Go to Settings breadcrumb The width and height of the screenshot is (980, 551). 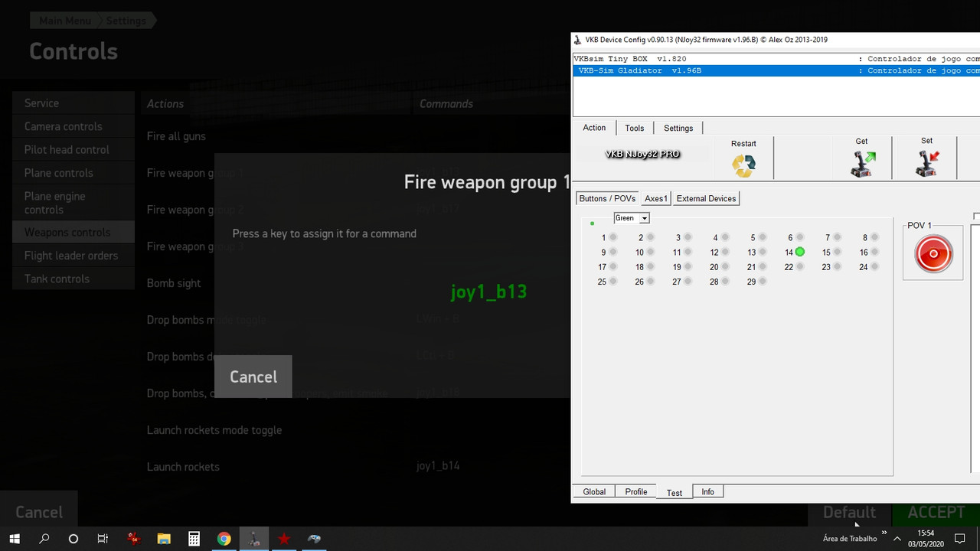pos(126,21)
